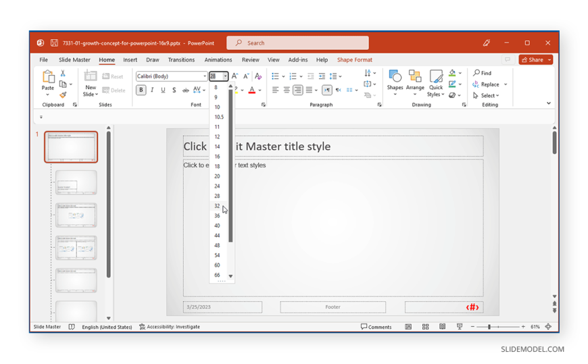Expand the Calibri (Body) font name dropdown
This screenshot has width=588, height=364.
pos(205,76)
